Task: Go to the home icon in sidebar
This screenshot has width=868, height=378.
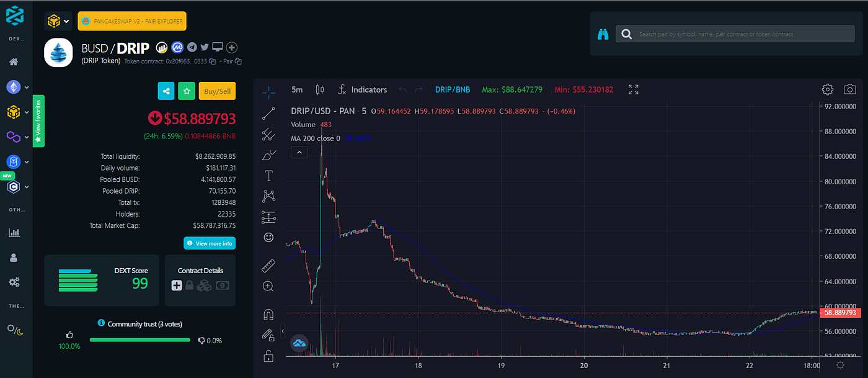Action: coord(13,61)
